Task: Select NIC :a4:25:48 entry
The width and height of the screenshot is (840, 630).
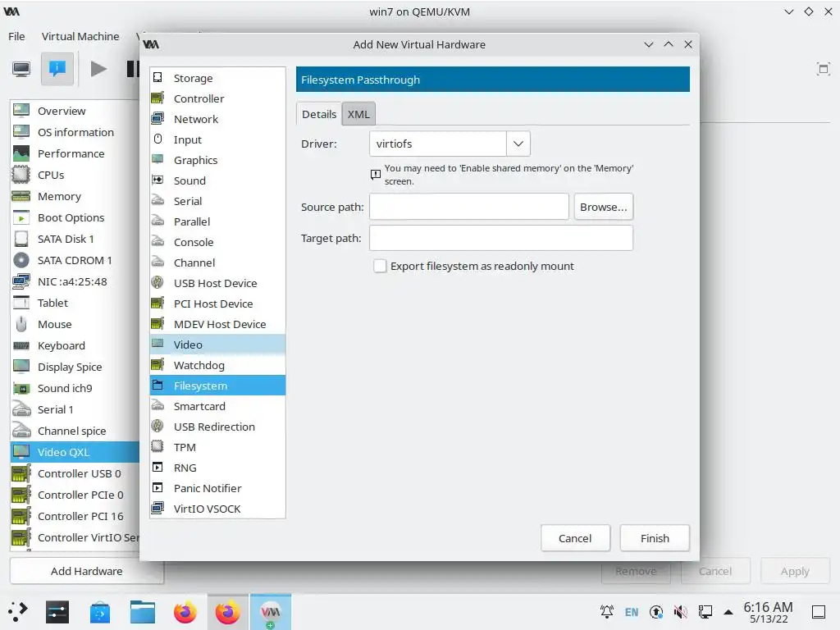Action: (75, 282)
